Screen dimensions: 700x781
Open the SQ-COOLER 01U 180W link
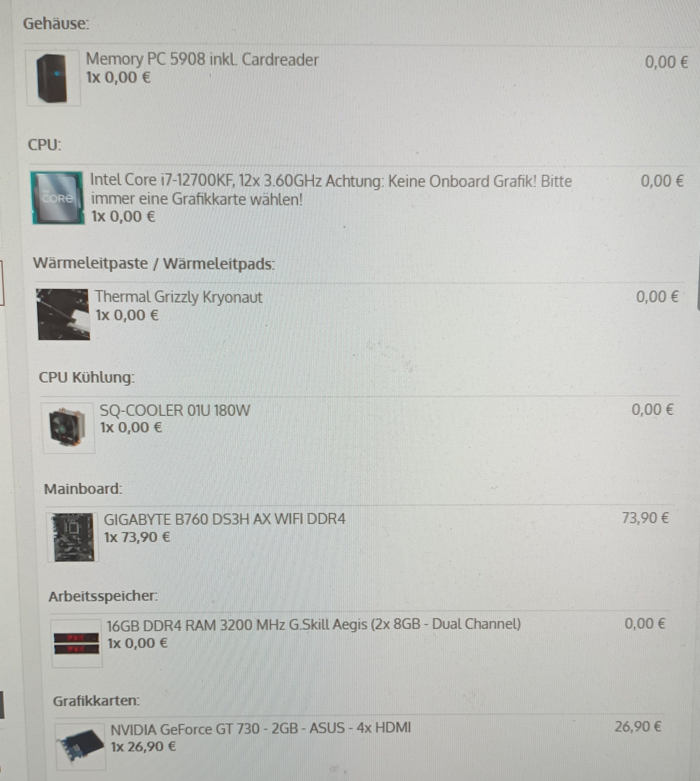coord(175,410)
